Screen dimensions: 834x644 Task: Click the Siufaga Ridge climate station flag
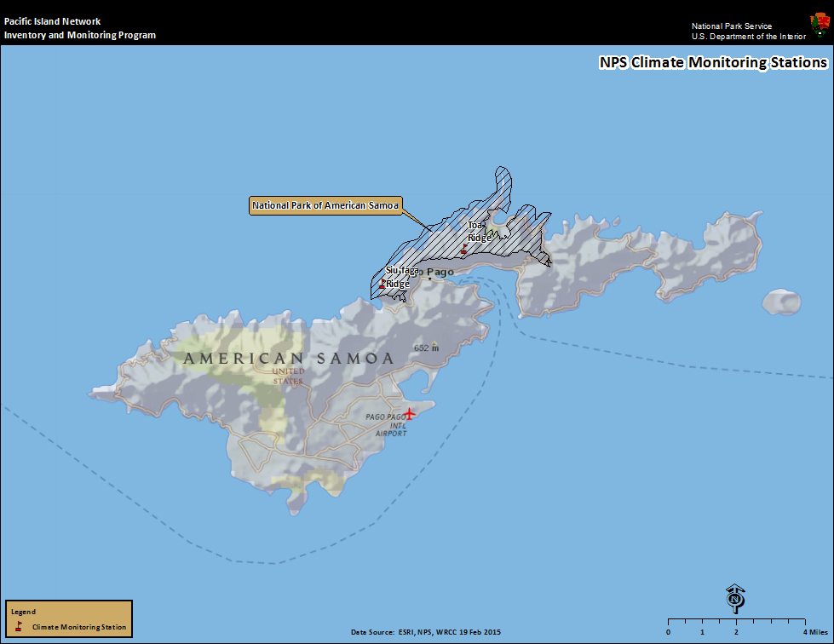(x=383, y=284)
